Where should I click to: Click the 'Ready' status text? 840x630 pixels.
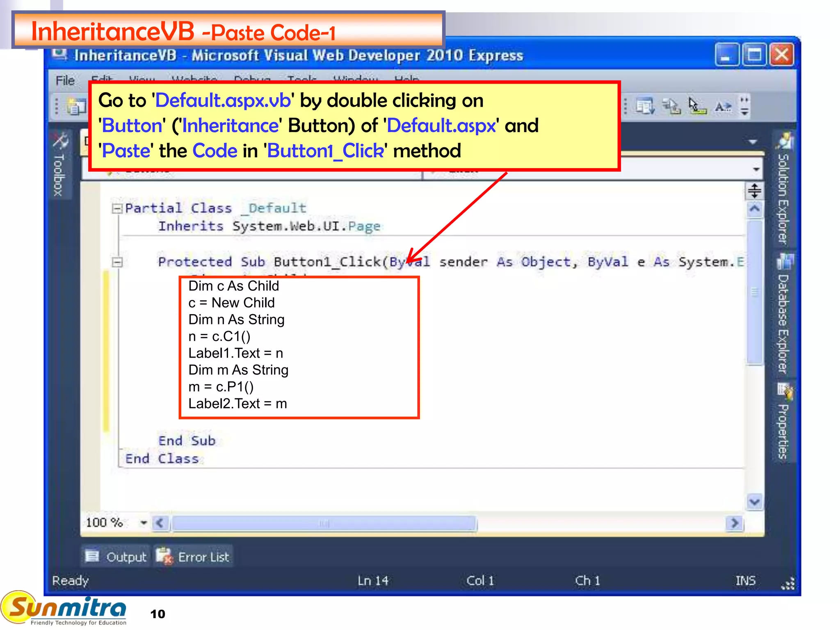click(70, 581)
